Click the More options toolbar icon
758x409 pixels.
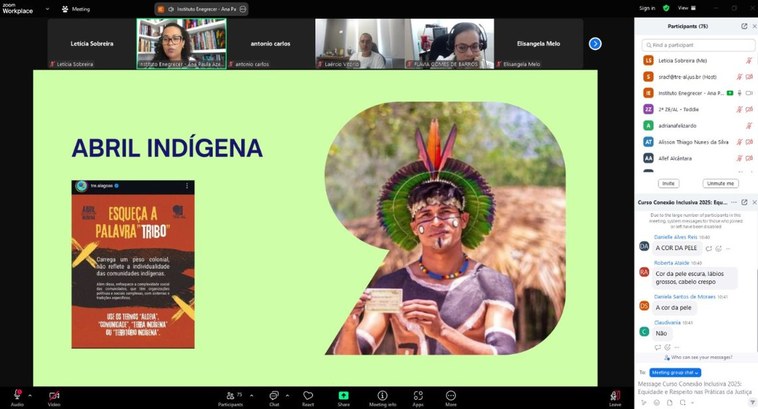coord(452,395)
